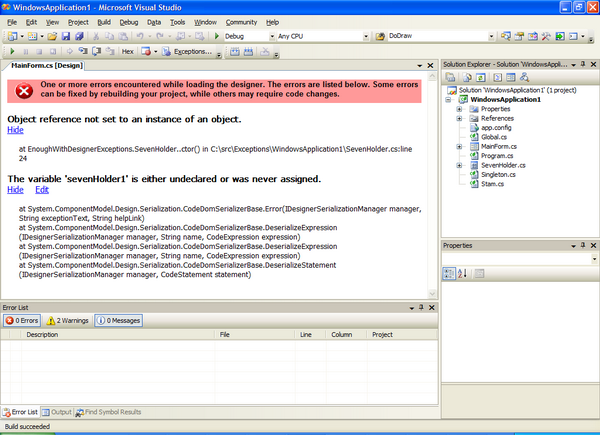Open the Debug menu
This screenshot has width=600, height=435.
129,22
